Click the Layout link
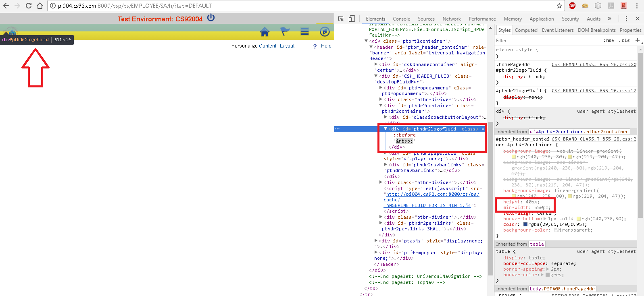 tap(287, 46)
